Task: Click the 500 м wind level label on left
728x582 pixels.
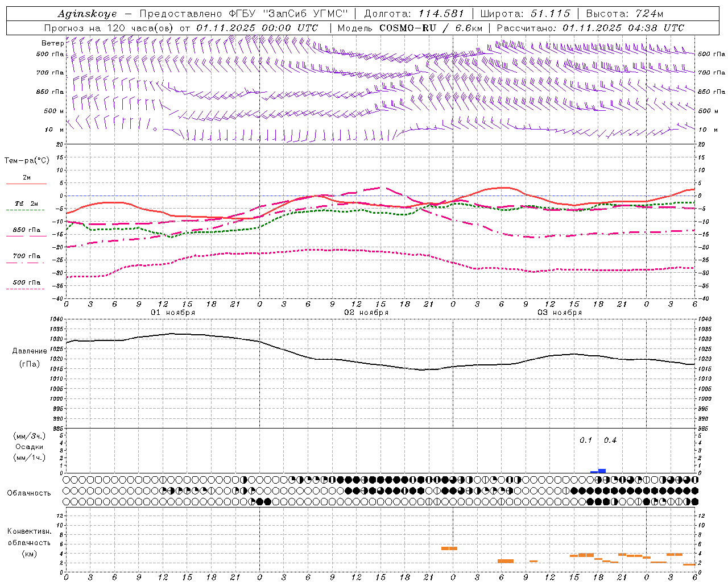Action: 54,111
